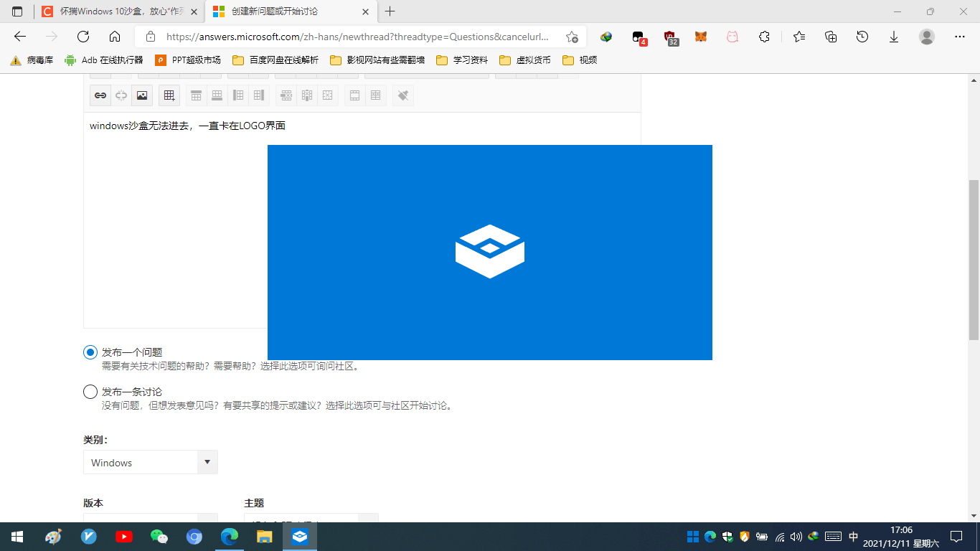Click the insert column right icon

[259, 95]
